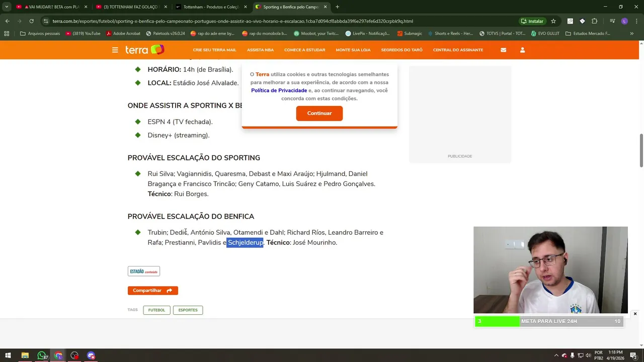Open a new tab with the plus button
The image size is (644, 362).
point(337,7)
